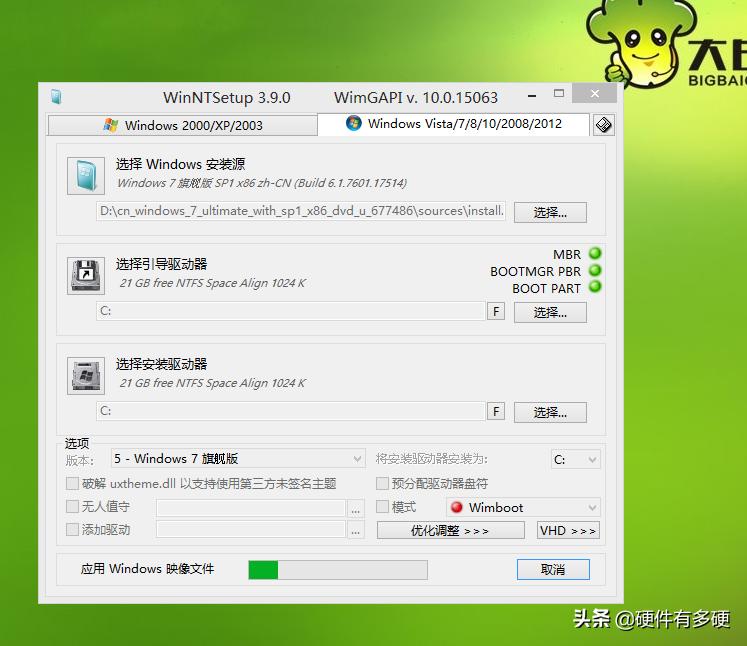Click the WinNTSetup app icon in title bar
The width and height of the screenshot is (747, 646).
[x=56, y=97]
